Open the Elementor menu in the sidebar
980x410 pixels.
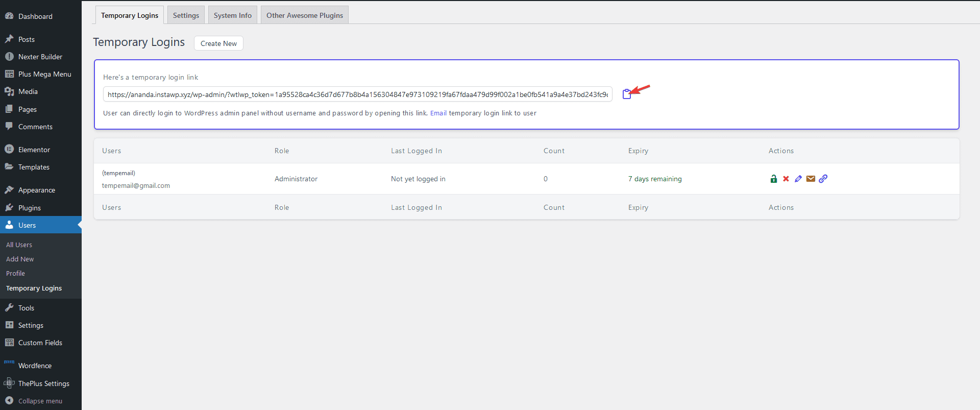click(34, 150)
